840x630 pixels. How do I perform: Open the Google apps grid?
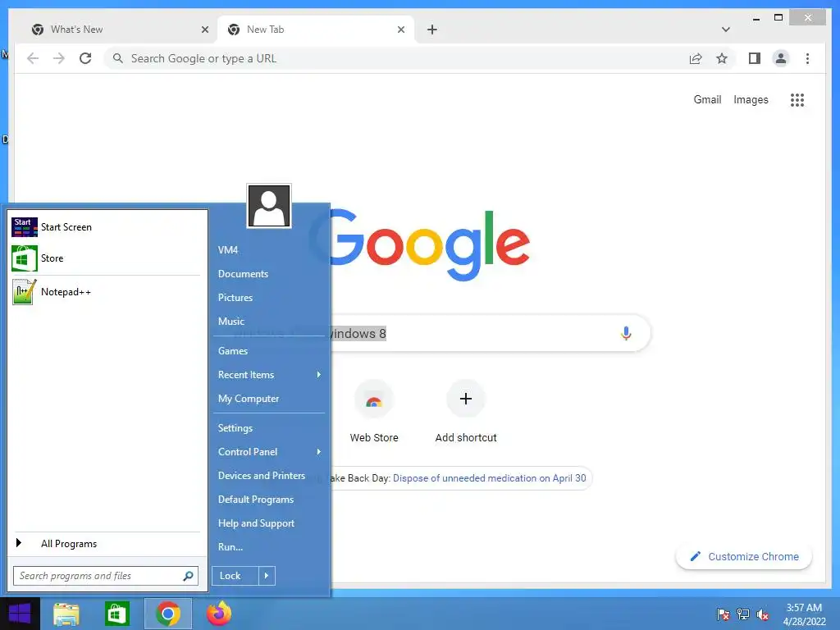[797, 99]
